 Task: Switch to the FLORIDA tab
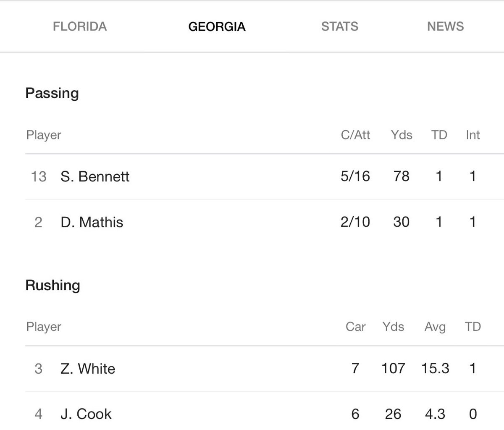(x=80, y=26)
